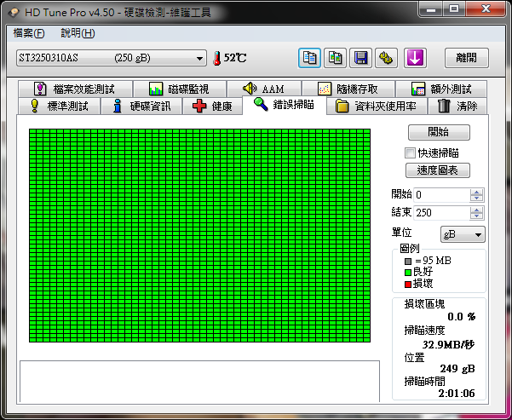The height and width of the screenshot is (420, 512).
Task: Open the 檔案(F) menu
Action: click(x=29, y=33)
